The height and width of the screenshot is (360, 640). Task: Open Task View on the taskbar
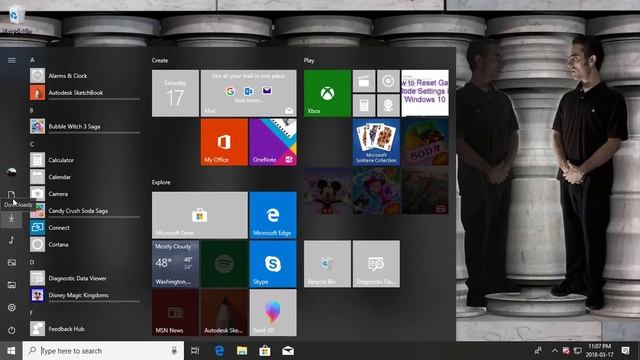pyautogui.click(x=196, y=351)
